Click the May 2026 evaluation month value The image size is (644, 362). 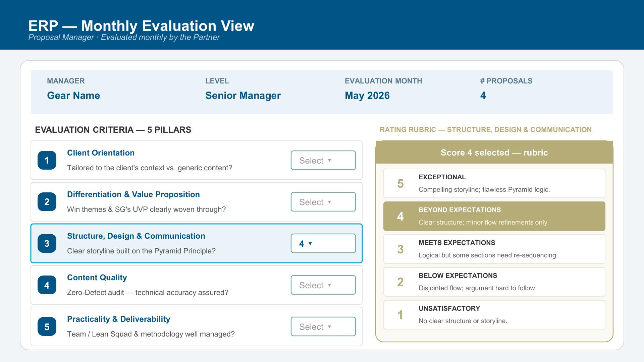pyautogui.click(x=367, y=96)
